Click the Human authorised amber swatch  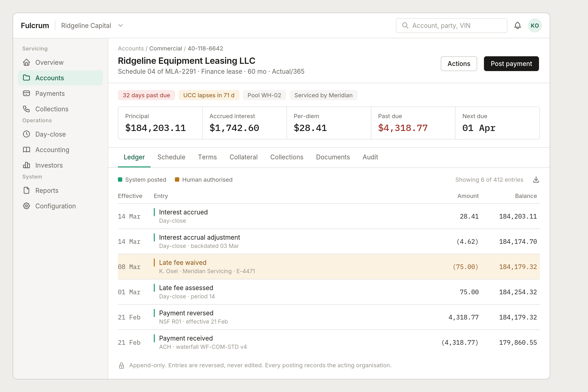[177, 180]
